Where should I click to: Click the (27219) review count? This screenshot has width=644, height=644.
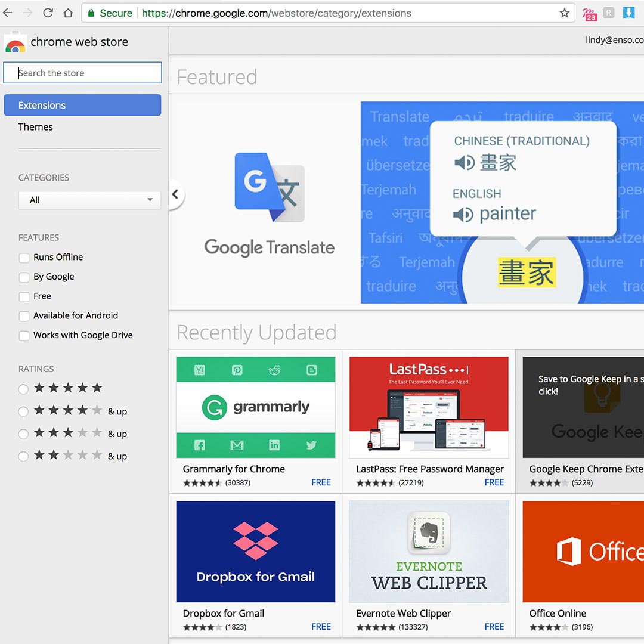(x=411, y=482)
